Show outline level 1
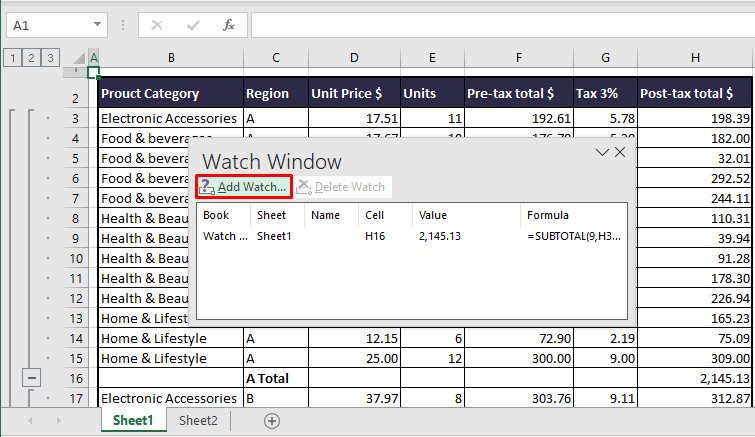Image resolution: width=755 pixels, height=437 pixels. coord(13,58)
